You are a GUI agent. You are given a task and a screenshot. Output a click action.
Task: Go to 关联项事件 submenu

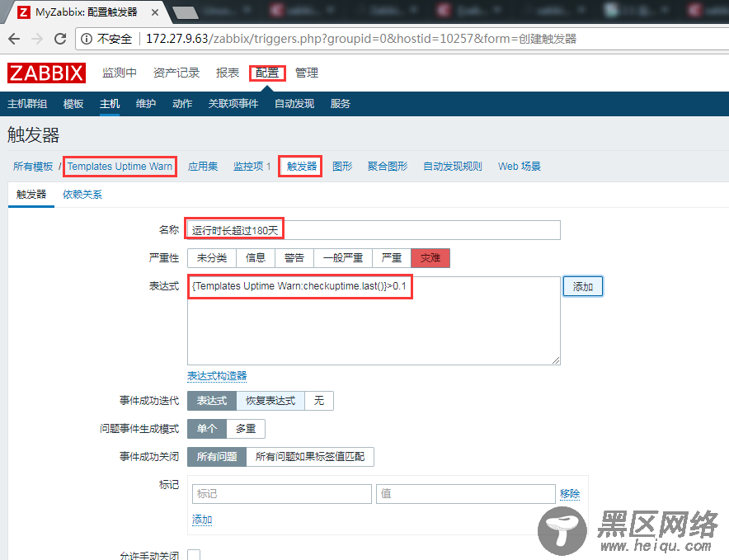coord(233,104)
